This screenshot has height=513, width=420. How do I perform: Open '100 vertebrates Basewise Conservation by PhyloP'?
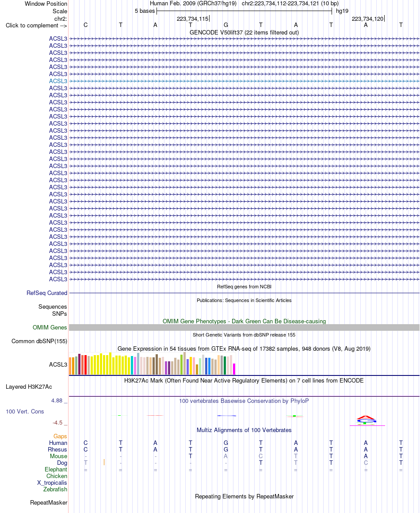click(x=244, y=401)
